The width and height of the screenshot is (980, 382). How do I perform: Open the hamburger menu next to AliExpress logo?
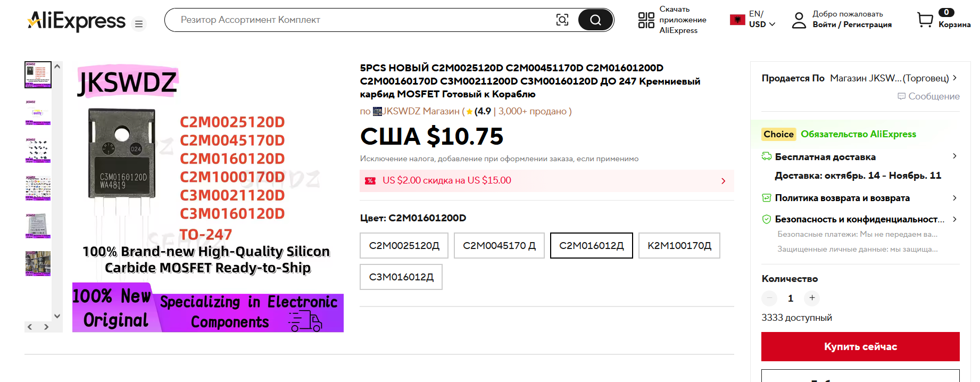click(139, 24)
